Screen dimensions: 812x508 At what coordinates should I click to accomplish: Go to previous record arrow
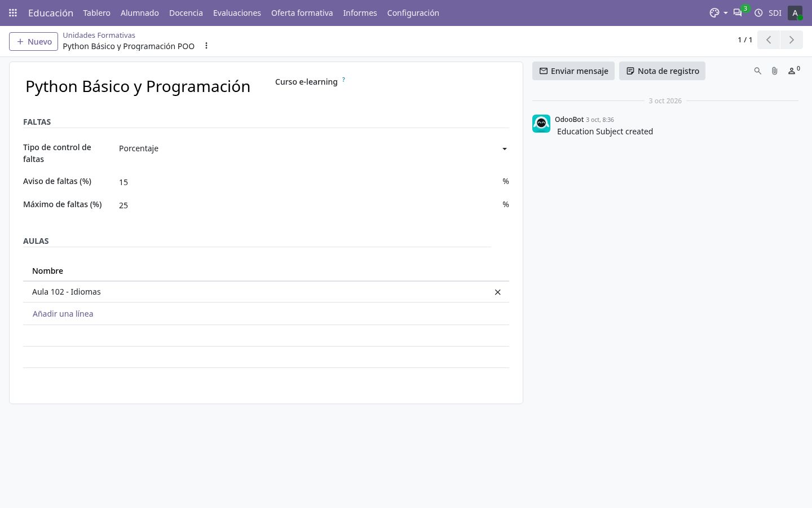tap(769, 40)
